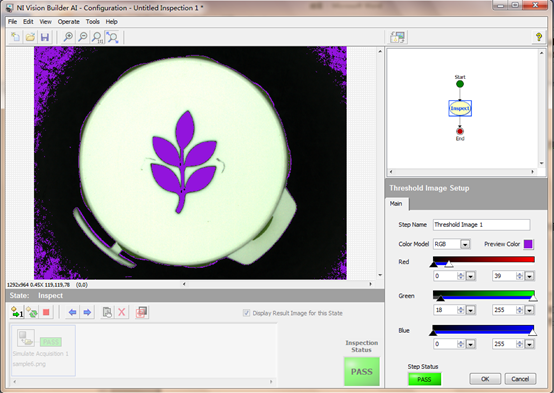
Task: Click the Cancel button
Action: 520,379
